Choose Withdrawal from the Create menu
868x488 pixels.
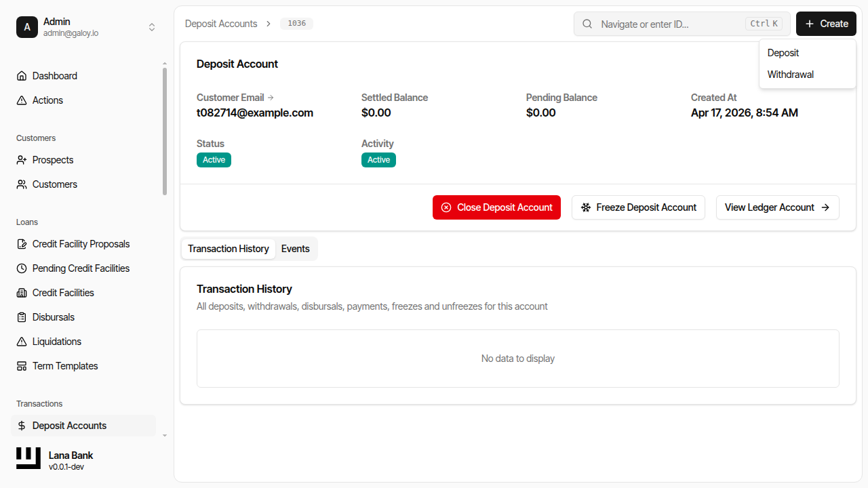pos(790,75)
